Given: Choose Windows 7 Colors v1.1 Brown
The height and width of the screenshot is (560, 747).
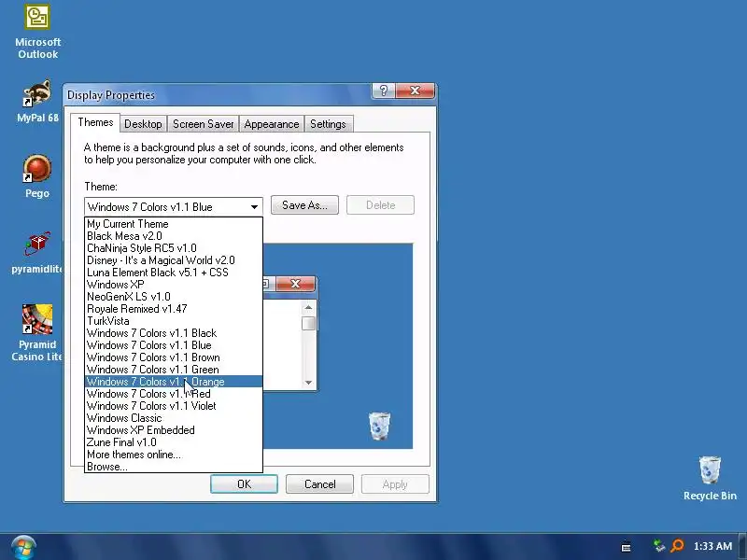Looking at the screenshot, I should click(x=174, y=357).
